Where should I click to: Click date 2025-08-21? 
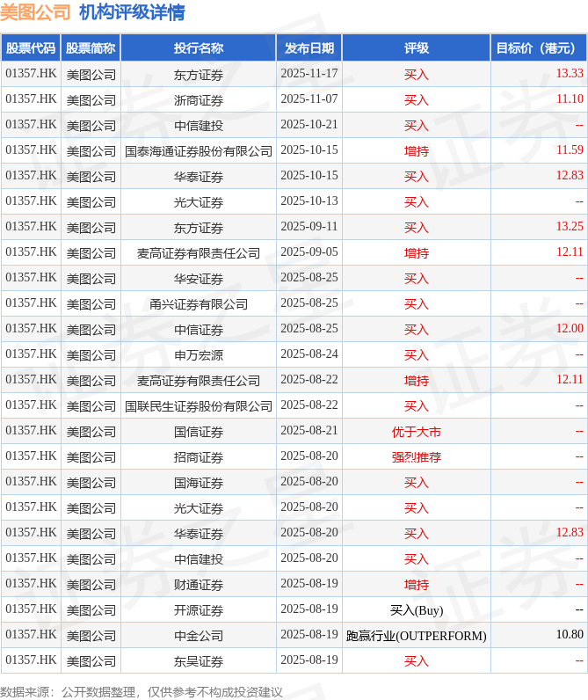(309, 430)
